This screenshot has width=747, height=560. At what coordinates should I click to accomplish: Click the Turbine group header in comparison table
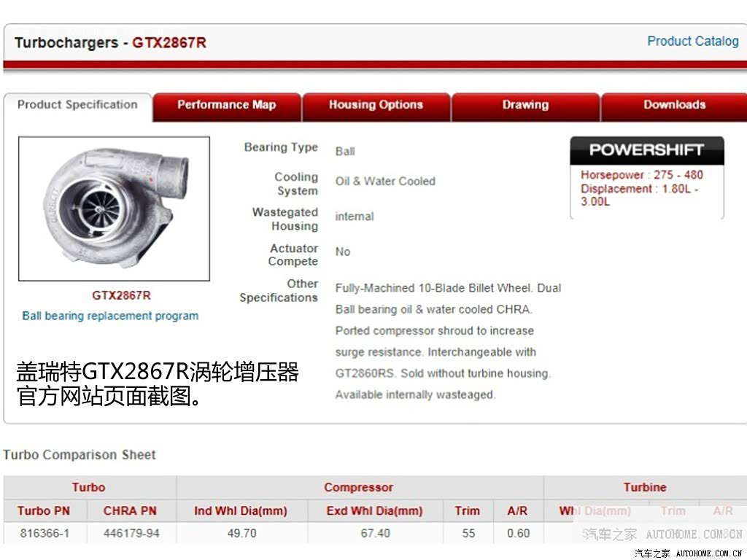645,487
